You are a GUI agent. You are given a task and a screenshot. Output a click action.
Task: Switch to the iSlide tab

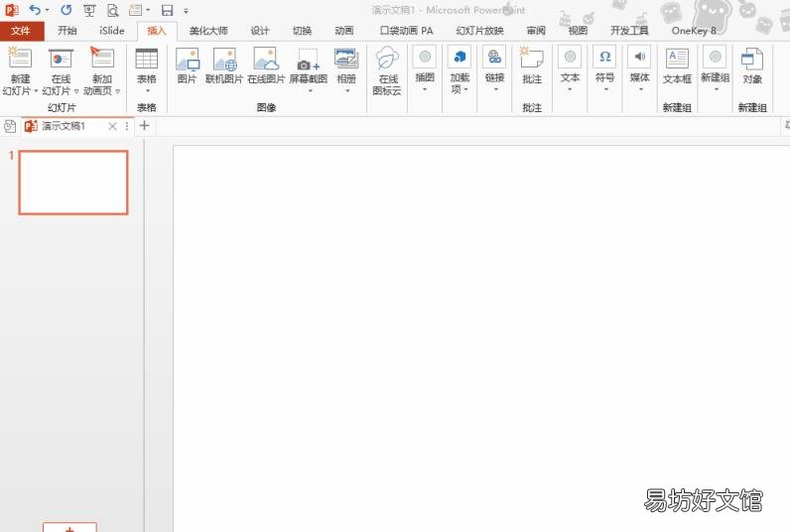(x=112, y=31)
